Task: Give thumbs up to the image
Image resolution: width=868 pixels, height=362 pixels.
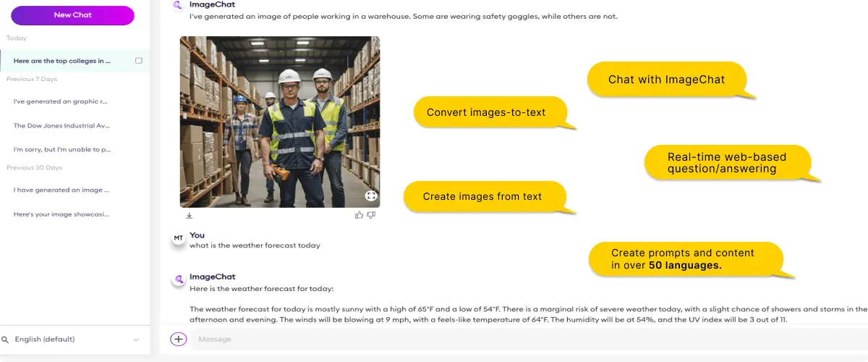Action: [x=359, y=215]
